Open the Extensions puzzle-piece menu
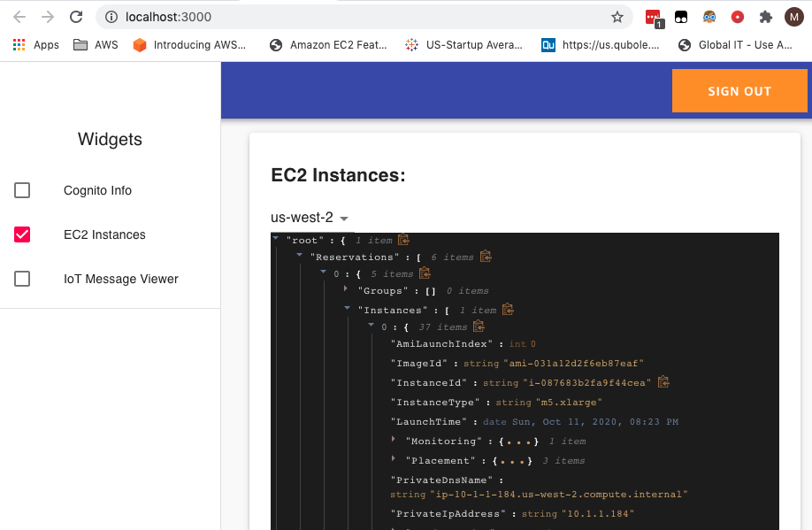The height and width of the screenshot is (530, 812). coord(765,17)
